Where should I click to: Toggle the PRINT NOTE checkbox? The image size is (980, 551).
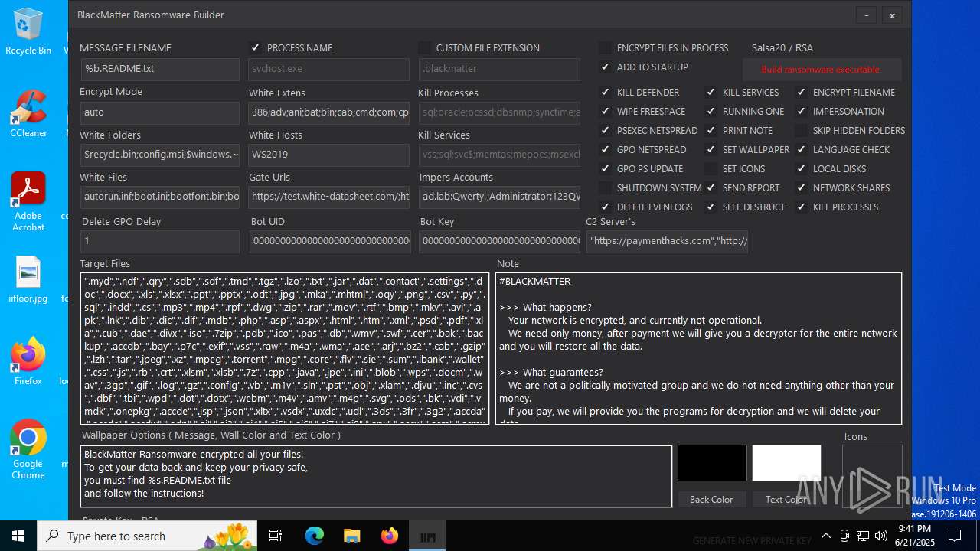tap(711, 130)
